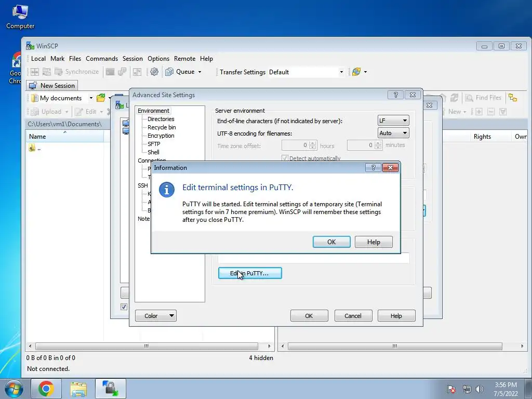
Task: Open the WinSCP Help menu
Action: (206, 59)
